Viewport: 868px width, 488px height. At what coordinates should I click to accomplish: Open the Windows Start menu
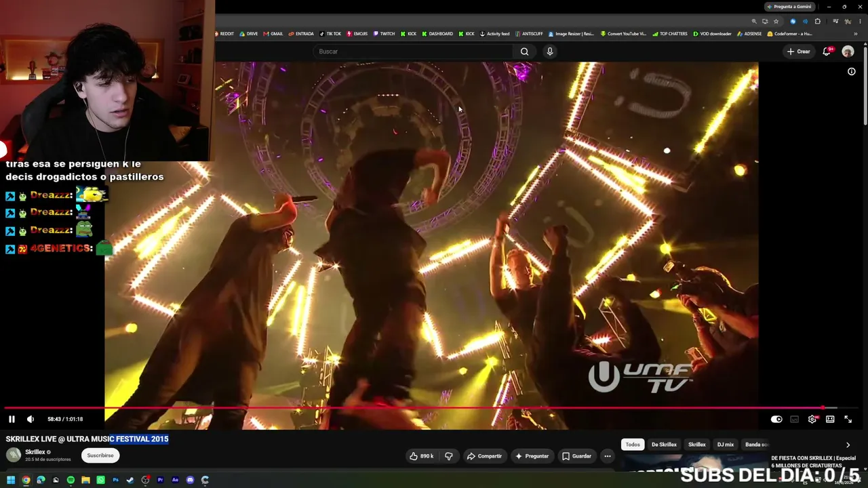[11, 481]
